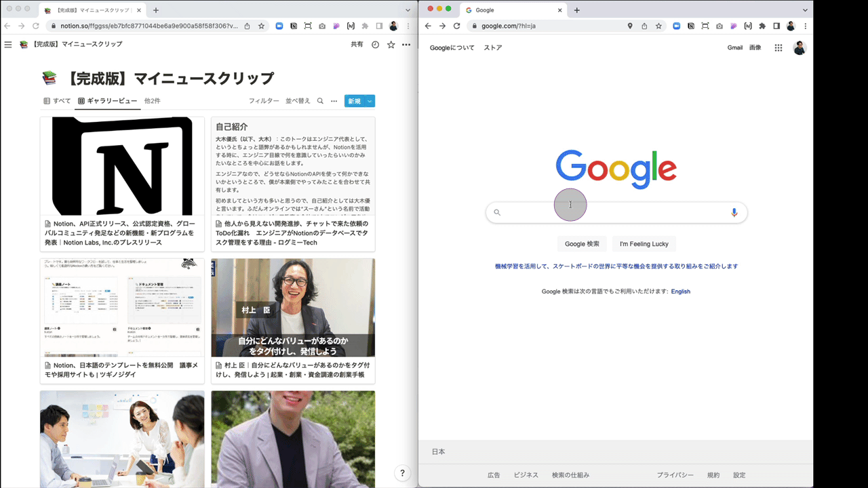Screen dimensions: 868x488
Task: Open 設定 footer link
Action: pos(739,475)
